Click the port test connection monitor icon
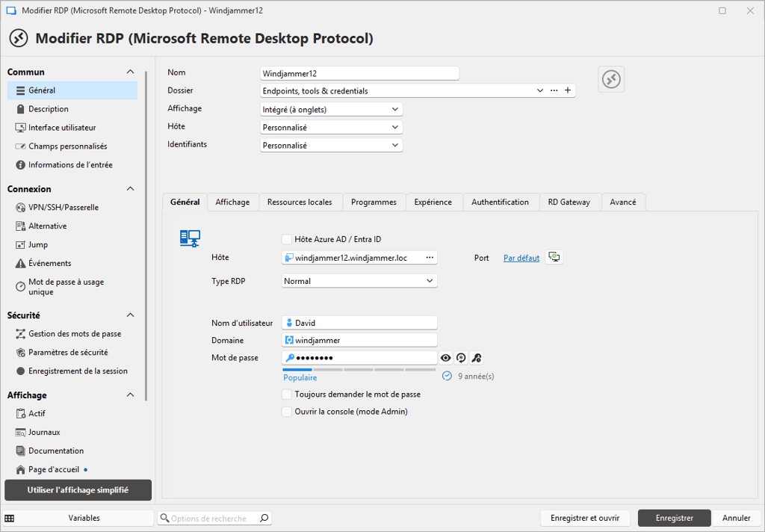The width and height of the screenshot is (765, 532). pyautogui.click(x=554, y=257)
